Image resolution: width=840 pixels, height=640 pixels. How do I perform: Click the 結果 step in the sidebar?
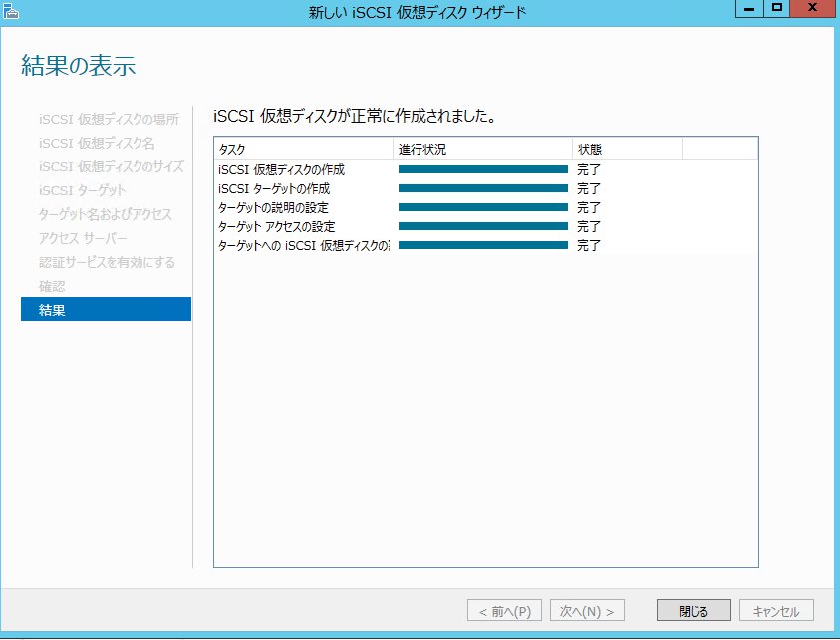106,310
